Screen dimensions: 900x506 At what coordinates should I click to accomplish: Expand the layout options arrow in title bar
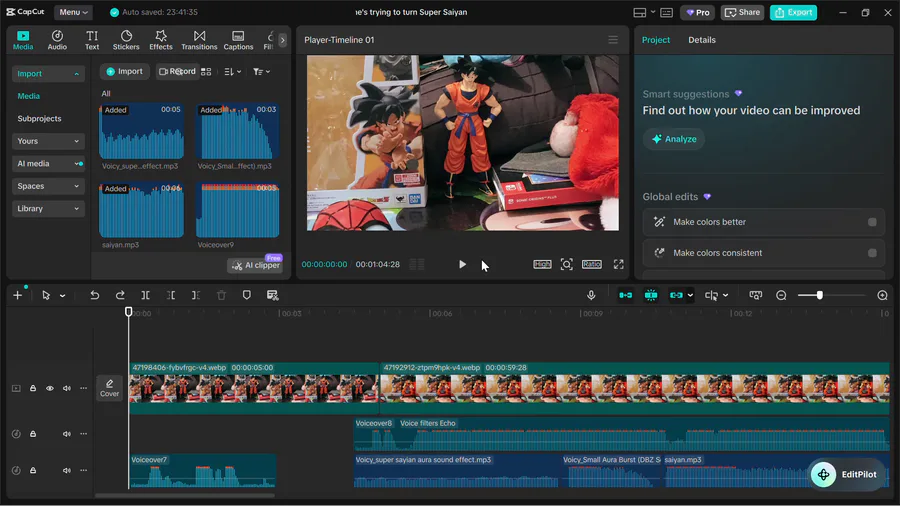point(653,13)
